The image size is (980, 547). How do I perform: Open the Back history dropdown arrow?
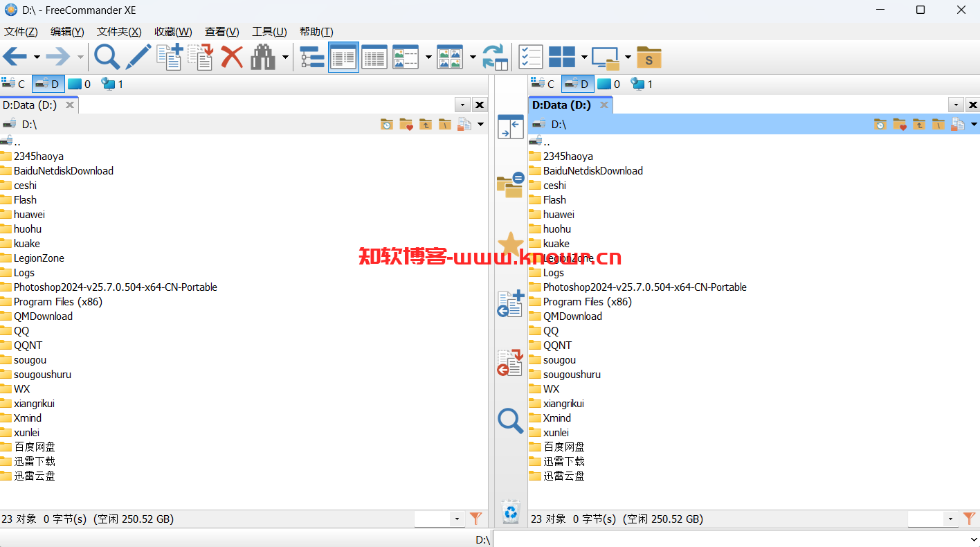point(37,57)
